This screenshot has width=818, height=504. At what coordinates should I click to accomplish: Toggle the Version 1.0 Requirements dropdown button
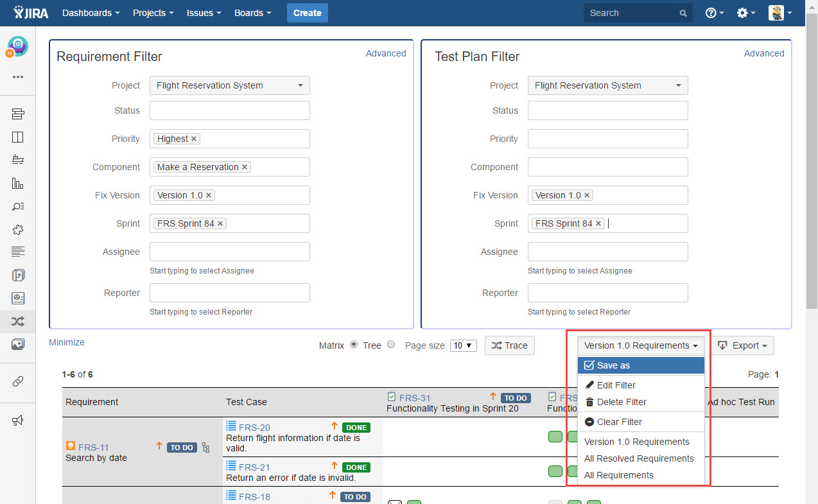point(641,345)
